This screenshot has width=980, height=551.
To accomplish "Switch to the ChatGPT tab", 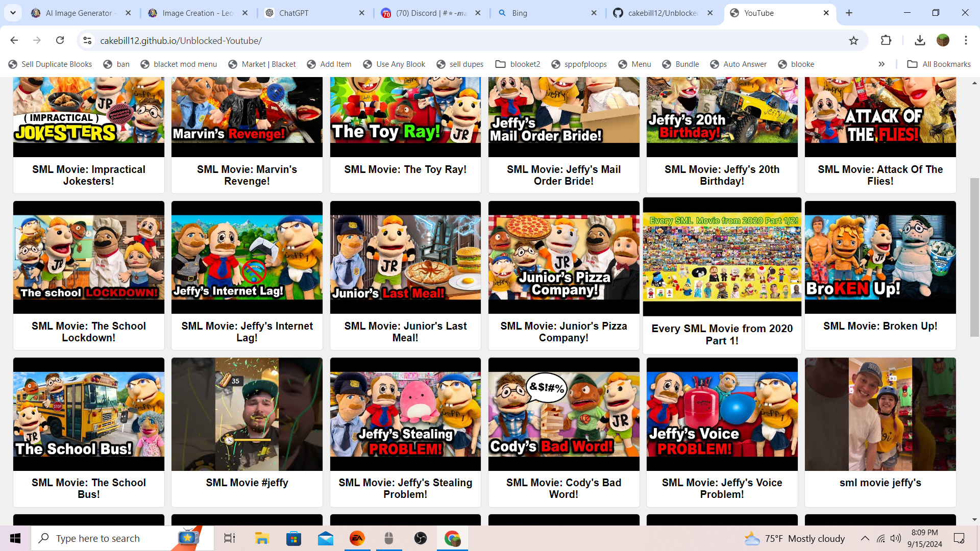I will 293,13.
